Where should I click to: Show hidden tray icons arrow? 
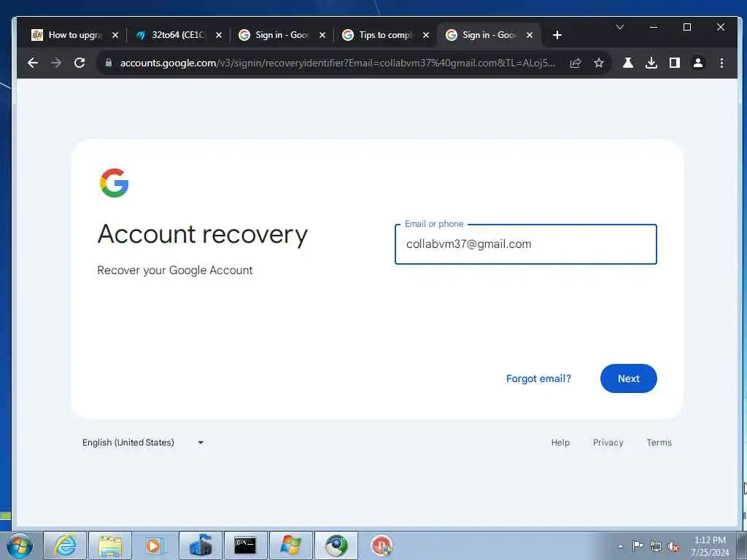620,546
